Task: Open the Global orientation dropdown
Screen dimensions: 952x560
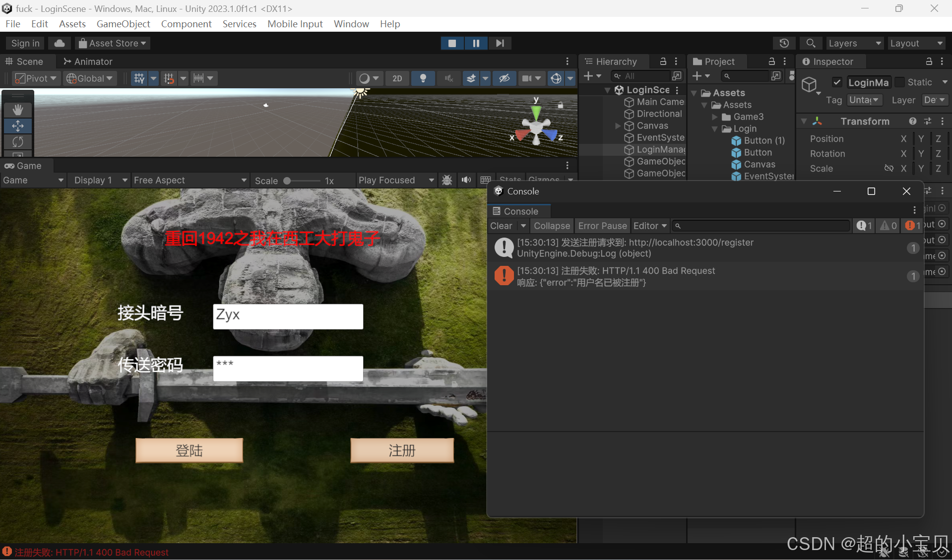Action: [x=90, y=78]
